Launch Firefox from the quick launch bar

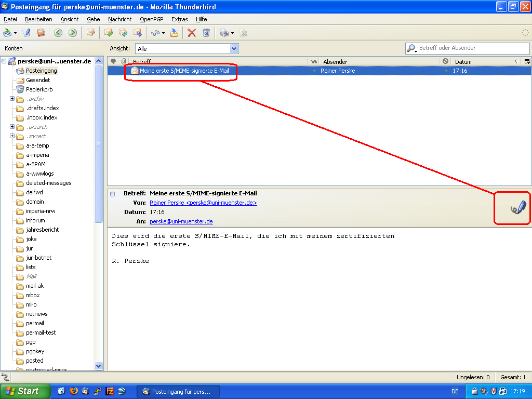[73, 391]
